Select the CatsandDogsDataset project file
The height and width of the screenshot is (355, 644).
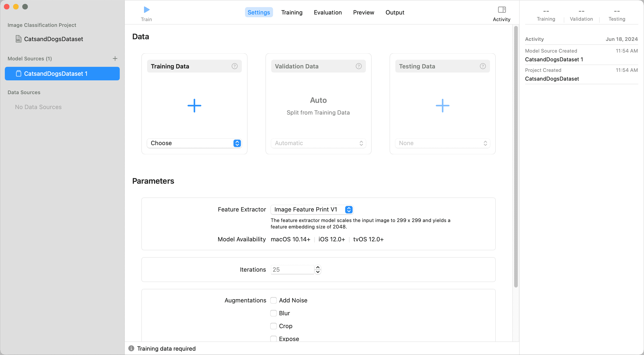click(x=53, y=39)
